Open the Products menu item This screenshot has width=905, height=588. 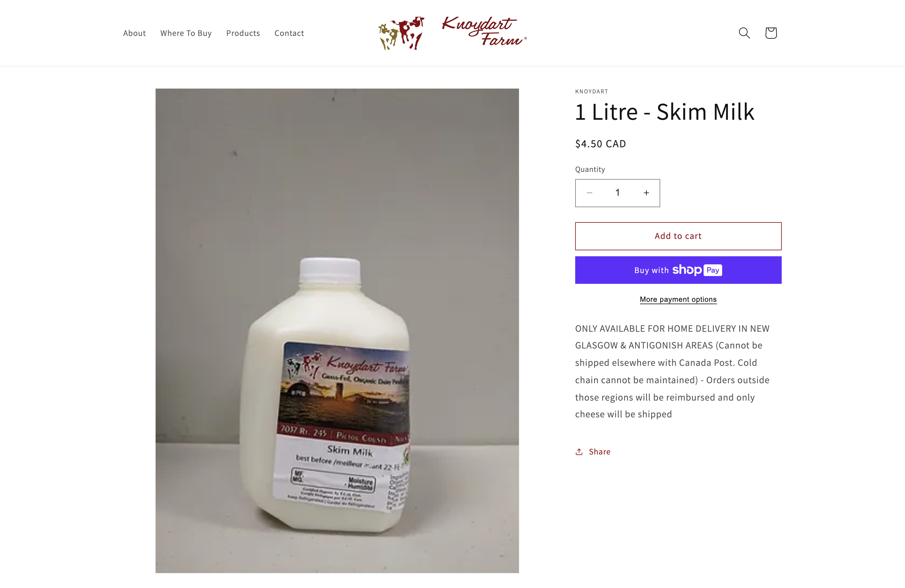243,33
